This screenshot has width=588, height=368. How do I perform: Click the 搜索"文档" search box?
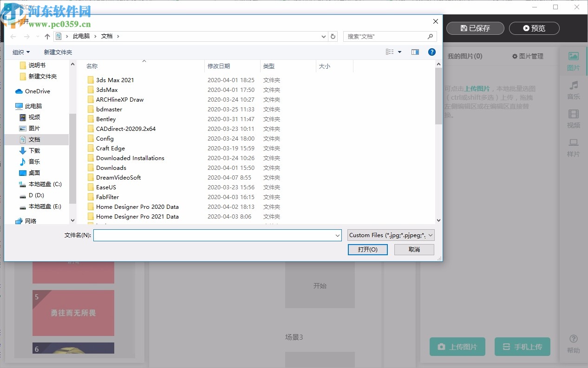385,36
